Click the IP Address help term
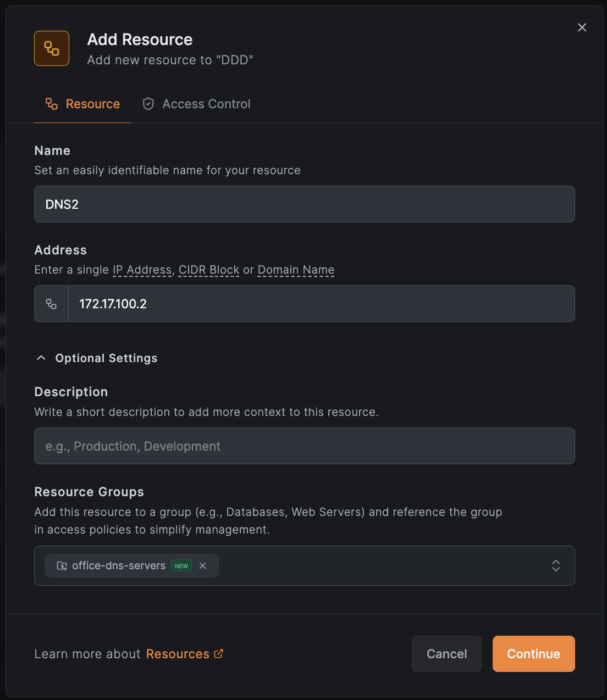The image size is (607, 700). 142,270
